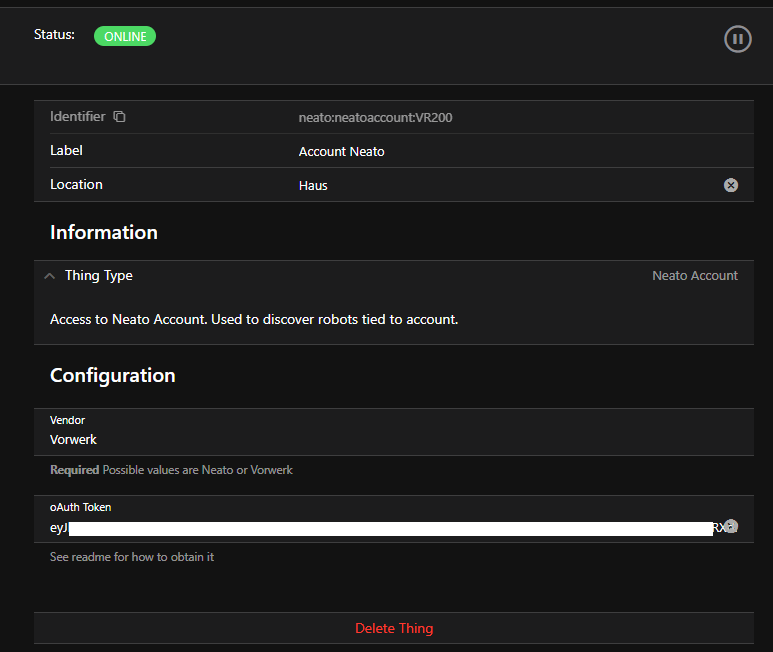Click the Identifier row label
The width and height of the screenshot is (773, 652).
click(x=77, y=117)
